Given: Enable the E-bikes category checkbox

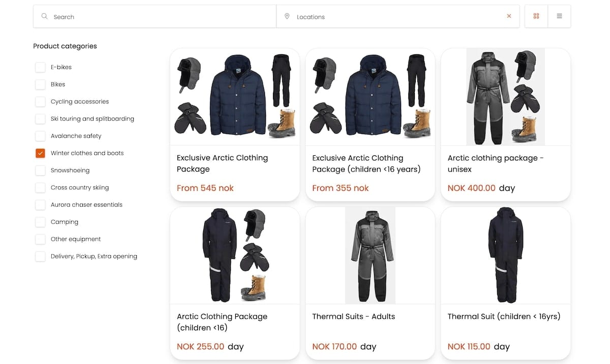Looking at the screenshot, I should [40, 68].
